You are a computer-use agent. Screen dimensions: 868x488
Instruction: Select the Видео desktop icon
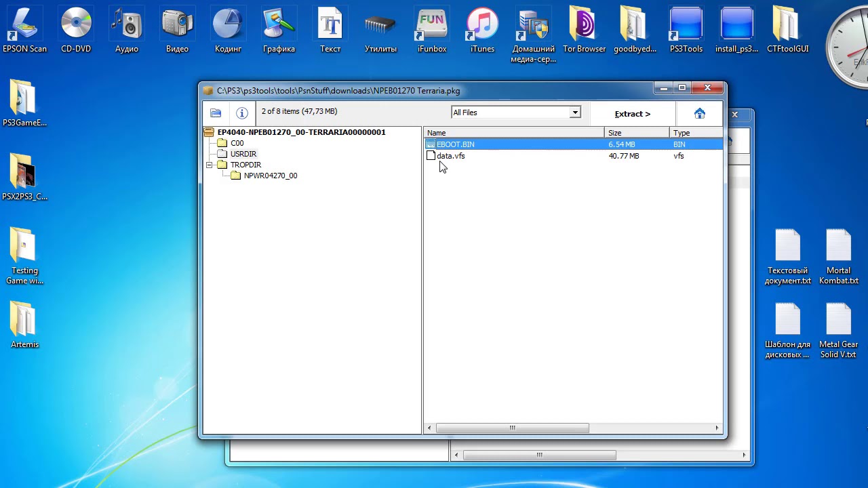(178, 30)
